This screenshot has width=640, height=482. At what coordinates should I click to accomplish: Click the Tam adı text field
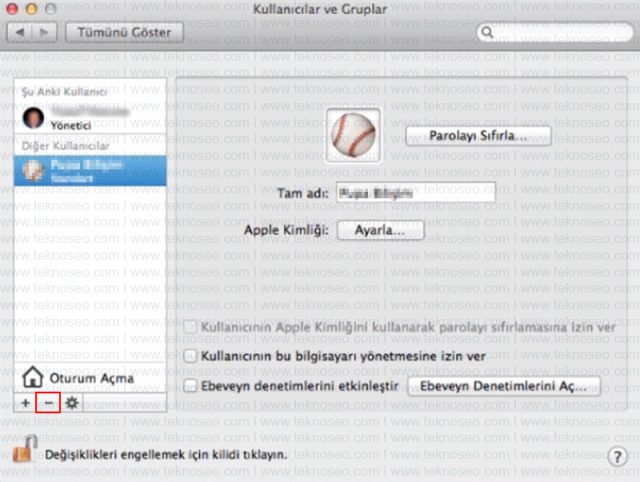[x=416, y=193]
